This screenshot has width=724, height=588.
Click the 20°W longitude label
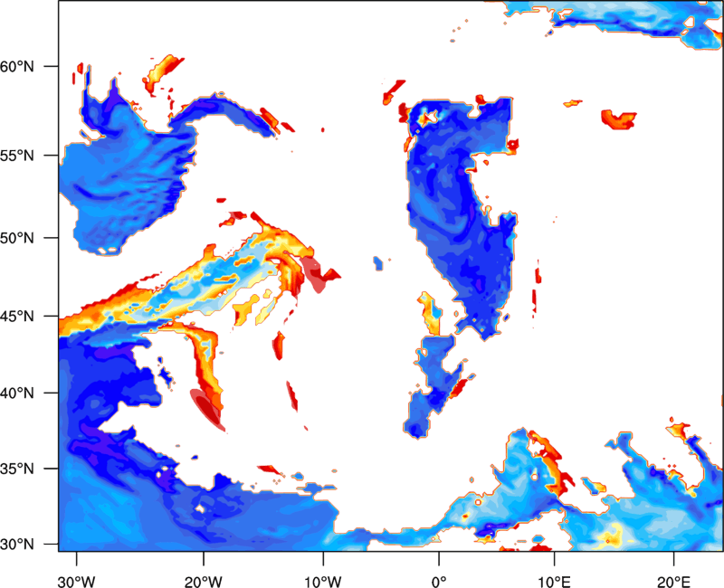click(x=204, y=582)
